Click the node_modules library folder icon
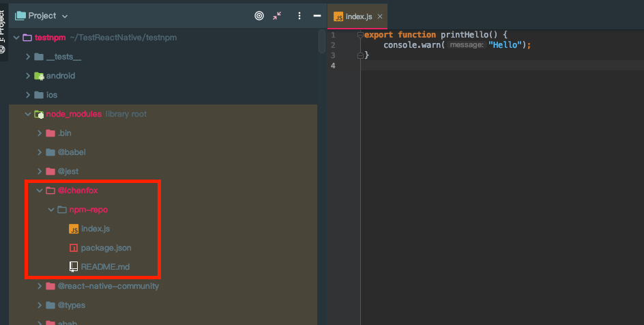The height and width of the screenshot is (325, 644). (x=39, y=114)
